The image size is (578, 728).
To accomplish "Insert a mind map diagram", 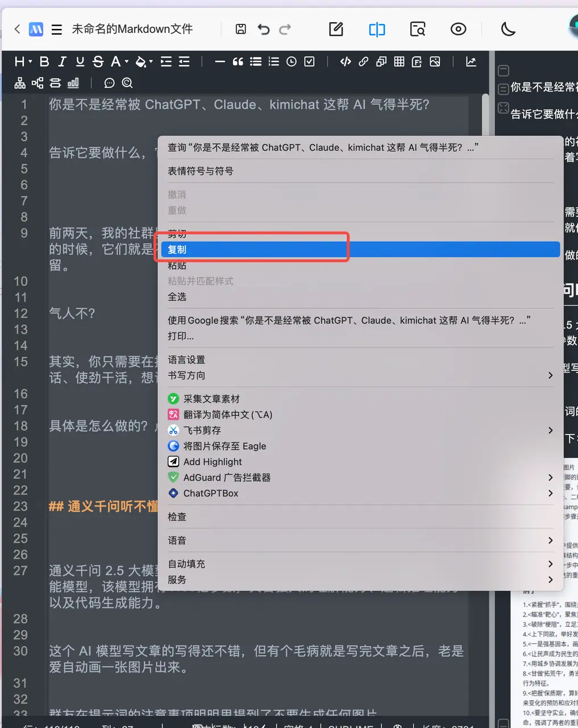I will 38,83.
